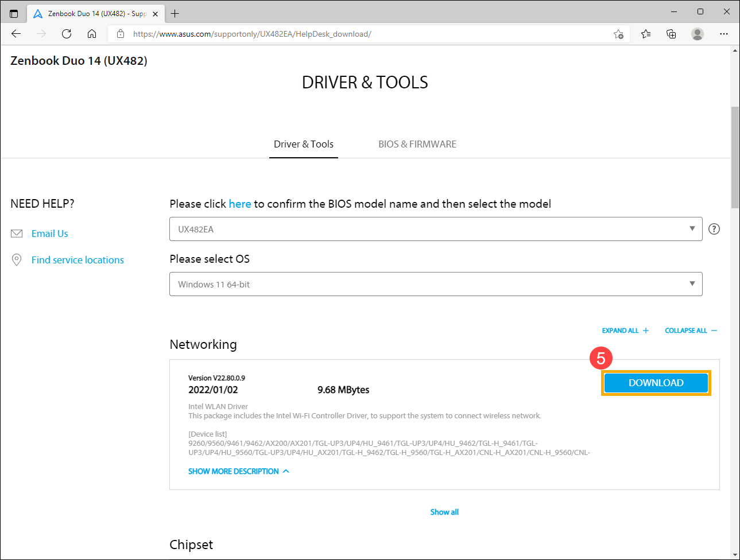This screenshot has height=560, width=740.
Task: Select the Zenbook Duo 14 (UX482) browser tab
Action: pos(95,13)
